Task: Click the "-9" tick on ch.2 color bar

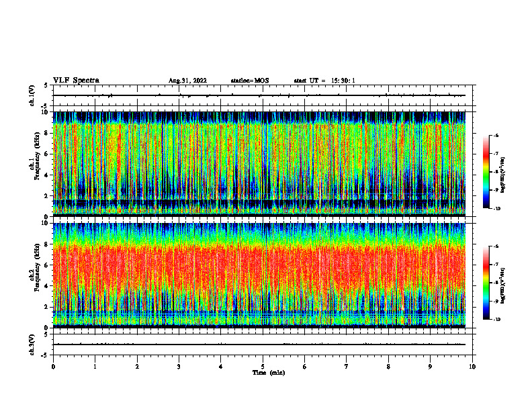Action: pos(496,301)
